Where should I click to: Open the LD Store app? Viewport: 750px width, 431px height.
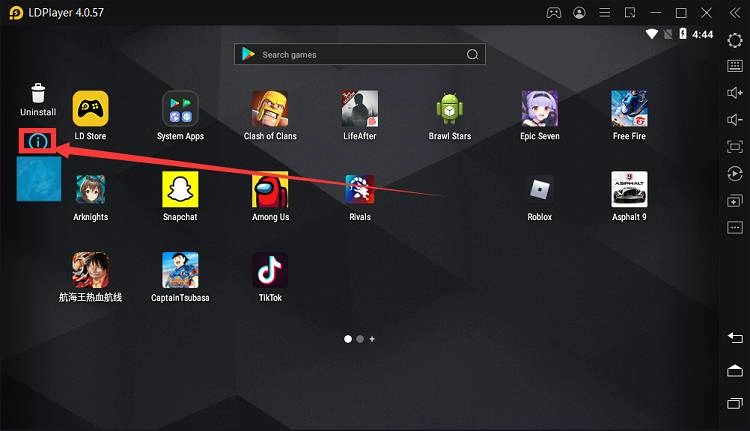pyautogui.click(x=90, y=109)
